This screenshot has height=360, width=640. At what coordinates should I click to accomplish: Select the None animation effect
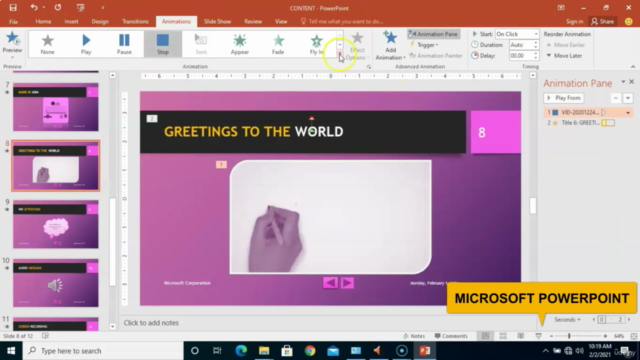47,44
